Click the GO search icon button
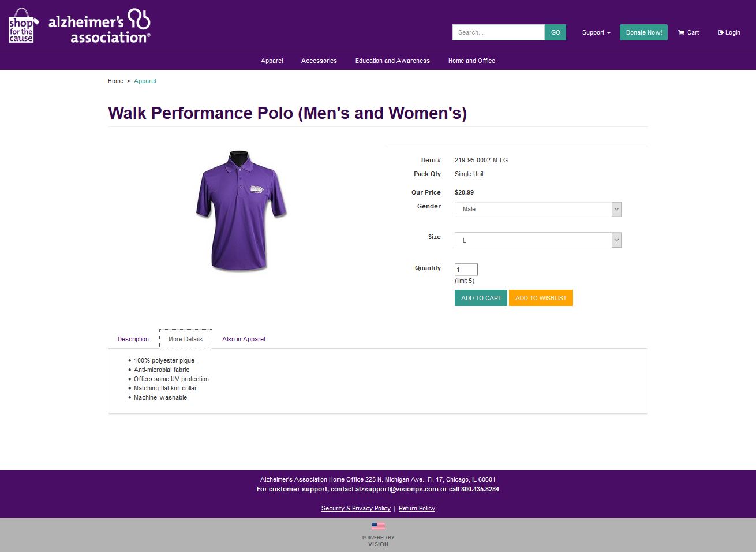The height and width of the screenshot is (552, 756). tap(555, 32)
